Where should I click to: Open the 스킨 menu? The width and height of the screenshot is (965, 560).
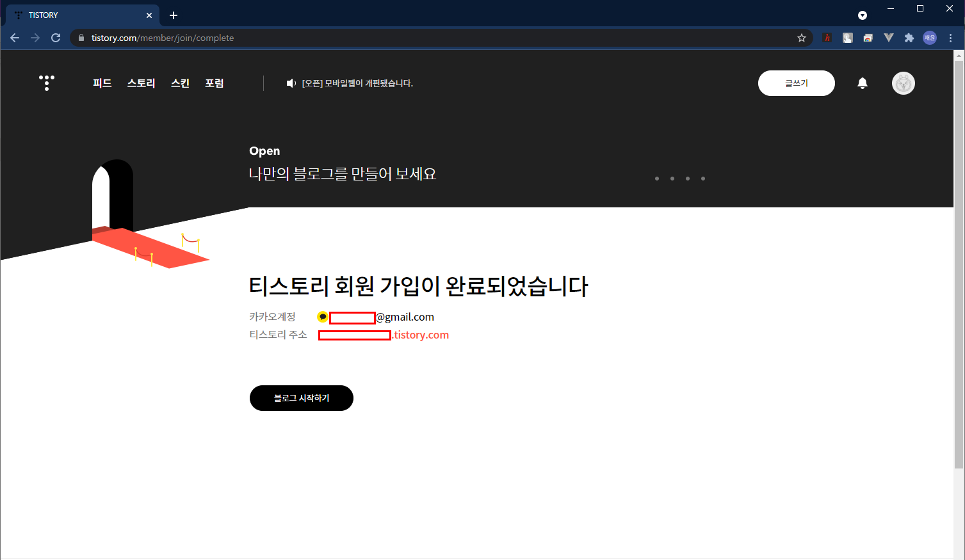pos(181,83)
